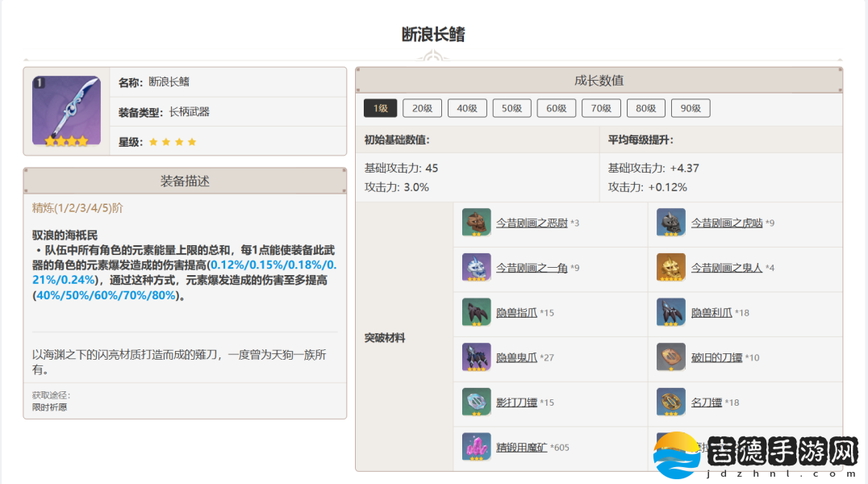Select the 40级 growth tab
The height and width of the screenshot is (484, 868).
[467, 108]
